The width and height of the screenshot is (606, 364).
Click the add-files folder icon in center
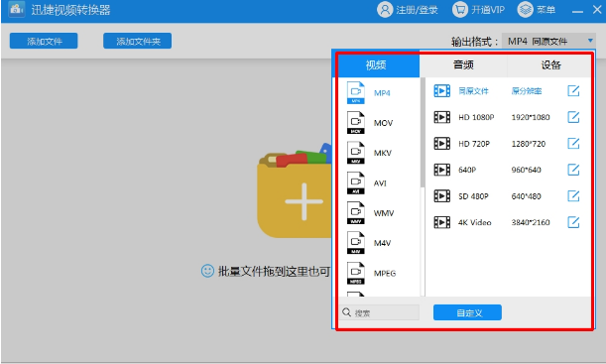tap(295, 191)
